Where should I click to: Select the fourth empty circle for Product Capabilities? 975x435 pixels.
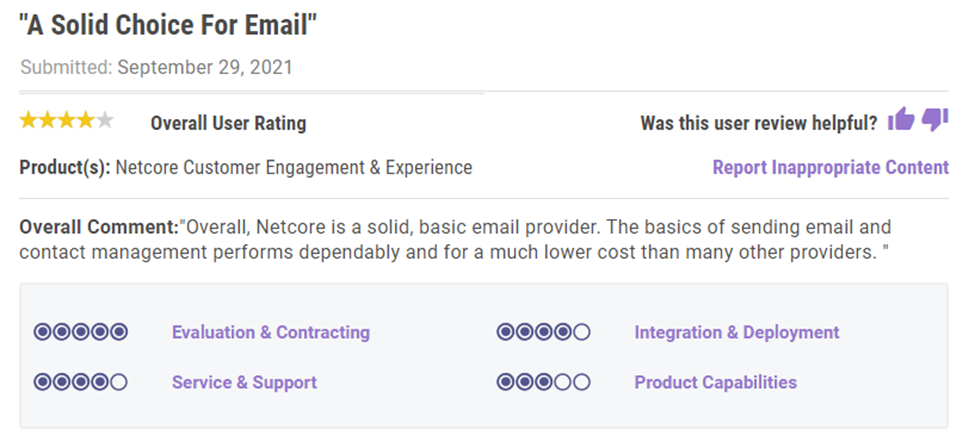coord(563,382)
